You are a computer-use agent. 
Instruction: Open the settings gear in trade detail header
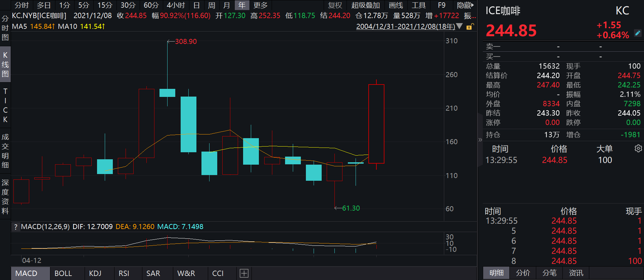coord(638,149)
